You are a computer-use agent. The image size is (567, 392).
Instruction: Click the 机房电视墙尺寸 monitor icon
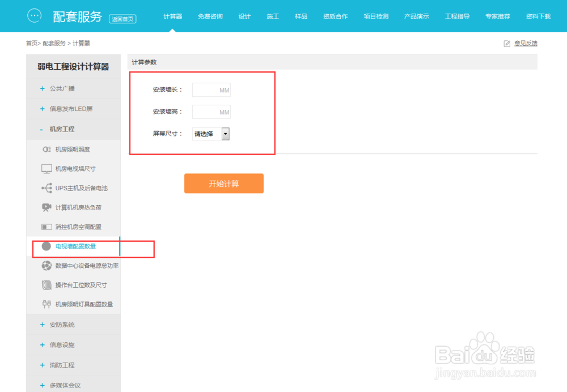click(x=46, y=169)
